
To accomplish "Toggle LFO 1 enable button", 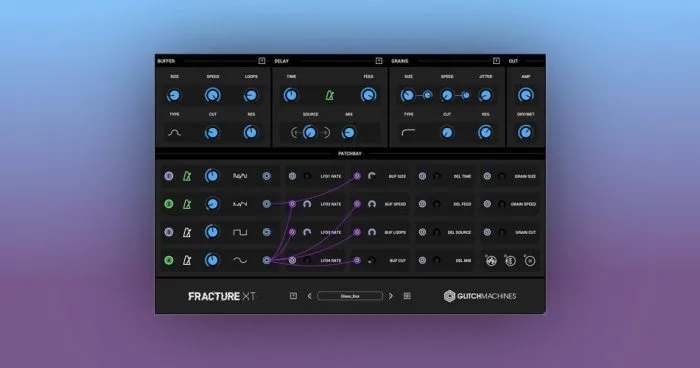I will tap(169, 176).
